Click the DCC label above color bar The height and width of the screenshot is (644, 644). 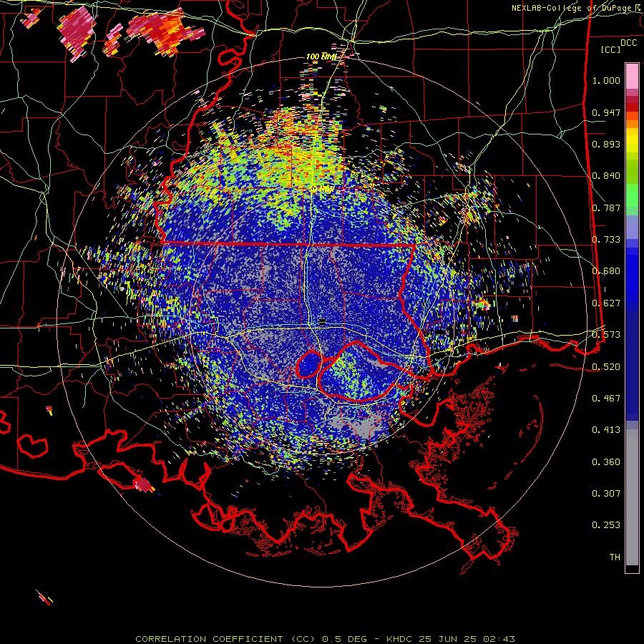(628, 43)
